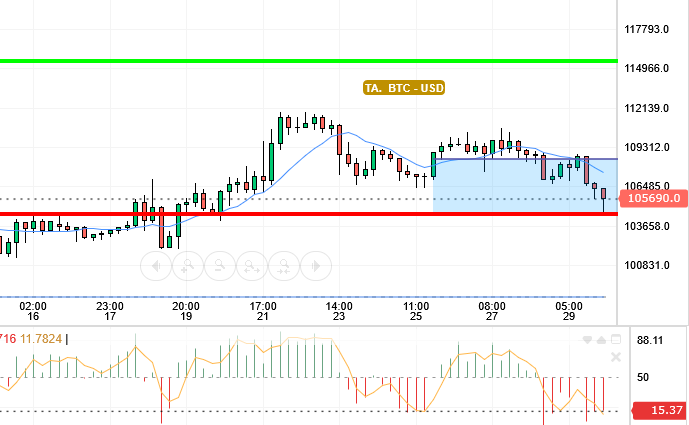Click the 109312.0 price axis label
689x425 pixels.
click(646, 147)
